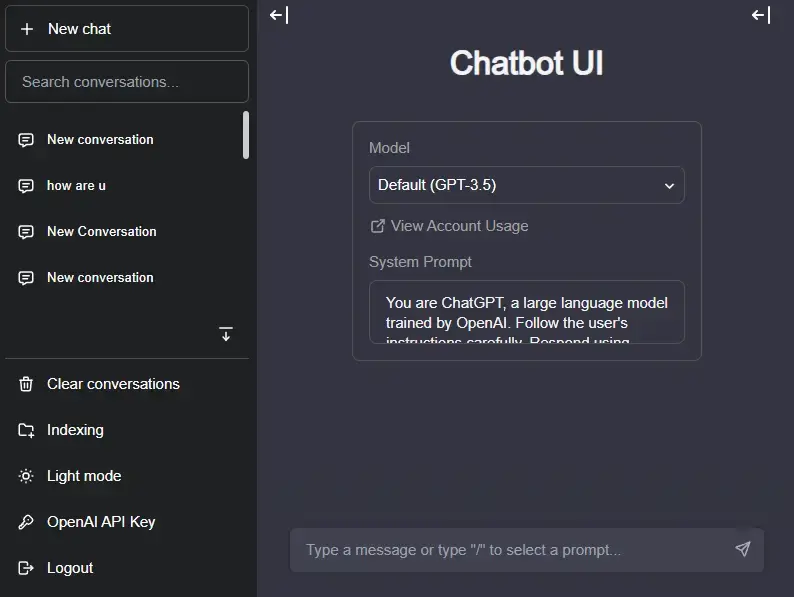The image size is (794, 597).
Task: Click the send message paper plane icon
Action: [743, 549]
